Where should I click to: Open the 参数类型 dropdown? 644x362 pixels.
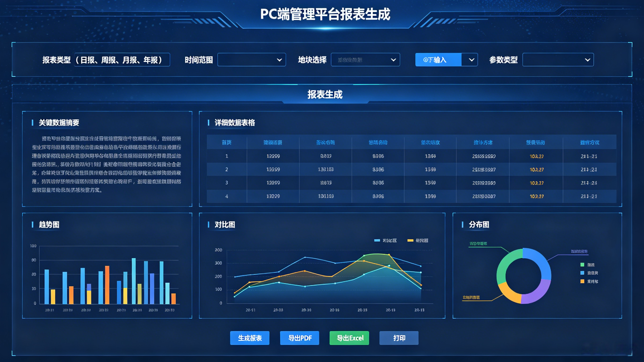558,60
